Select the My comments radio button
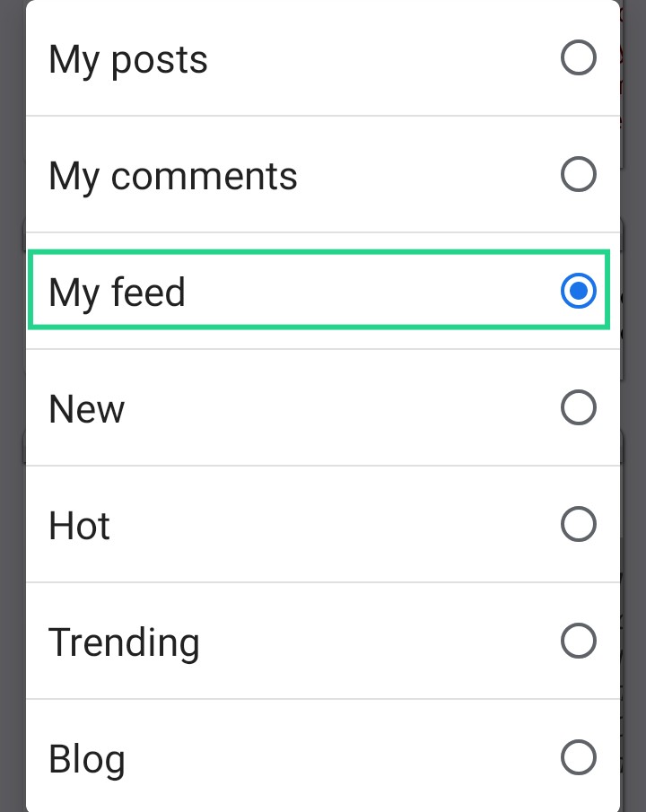 [x=578, y=175]
